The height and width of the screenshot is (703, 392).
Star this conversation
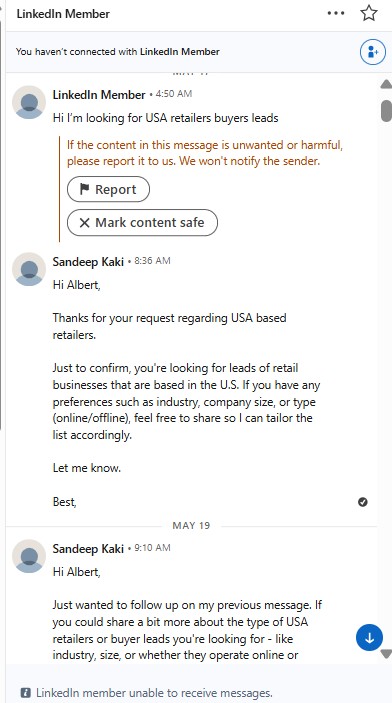[369, 13]
